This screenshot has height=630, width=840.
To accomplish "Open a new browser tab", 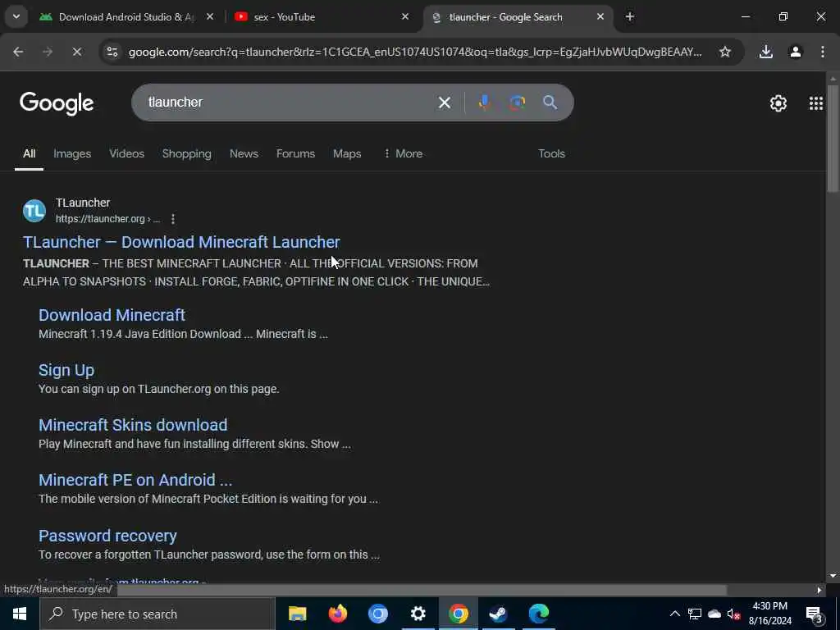I will coord(630,17).
